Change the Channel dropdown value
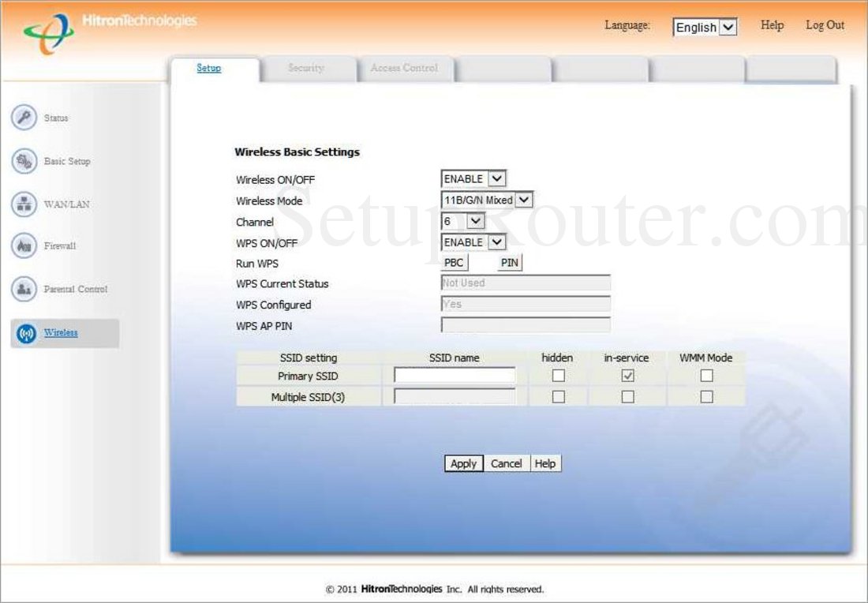 473,221
